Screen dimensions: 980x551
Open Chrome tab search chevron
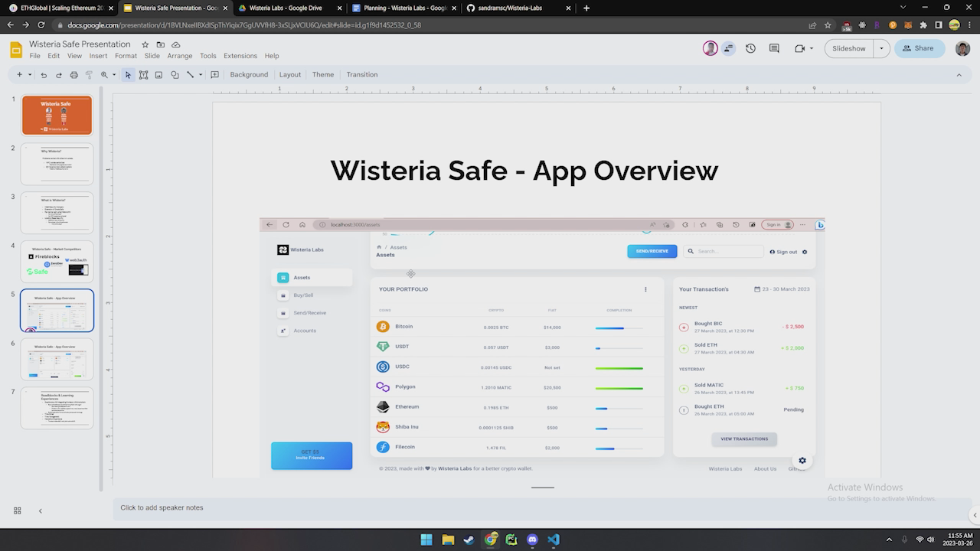point(904,8)
